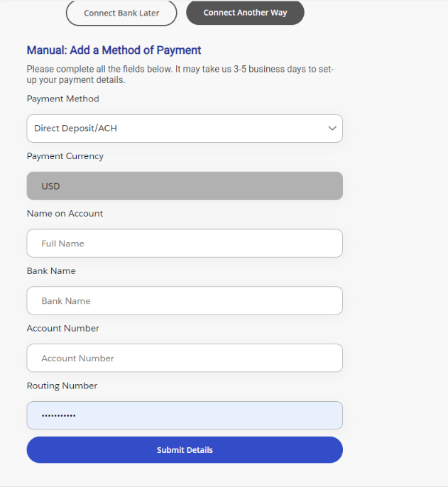Viewport: 448px width, 487px height.
Task: Focus the Full Name input field
Action: point(185,243)
